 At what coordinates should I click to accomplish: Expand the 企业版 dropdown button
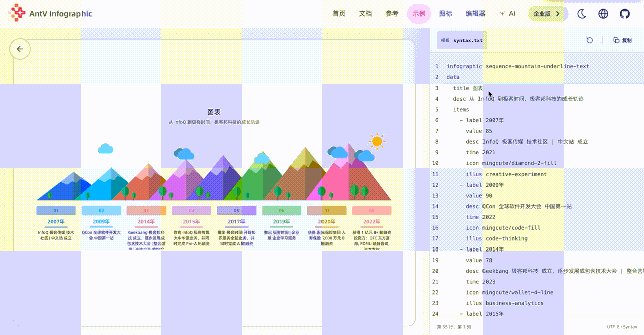(x=547, y=14)
